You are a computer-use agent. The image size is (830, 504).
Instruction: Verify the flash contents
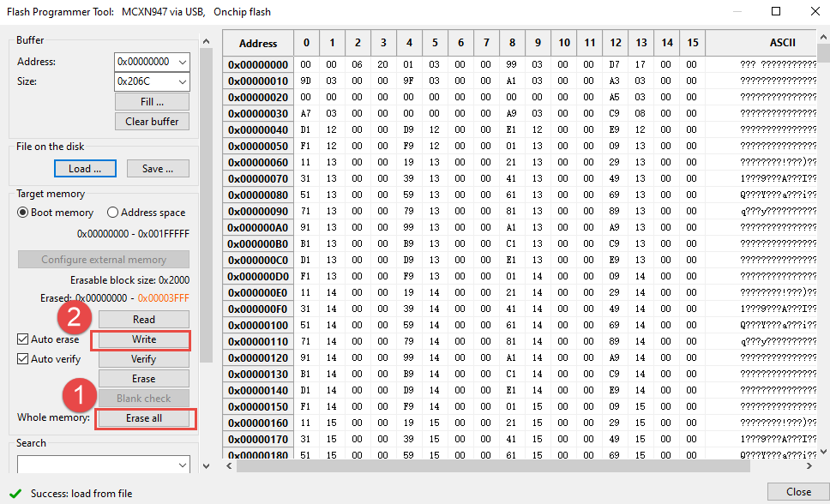point(143,358)
